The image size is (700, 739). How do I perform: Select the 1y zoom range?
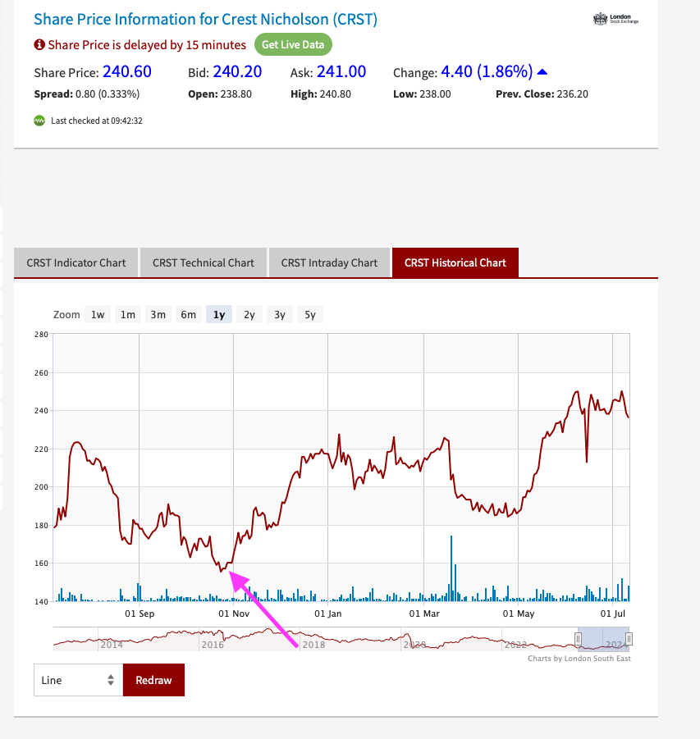(x=219, y=314)
